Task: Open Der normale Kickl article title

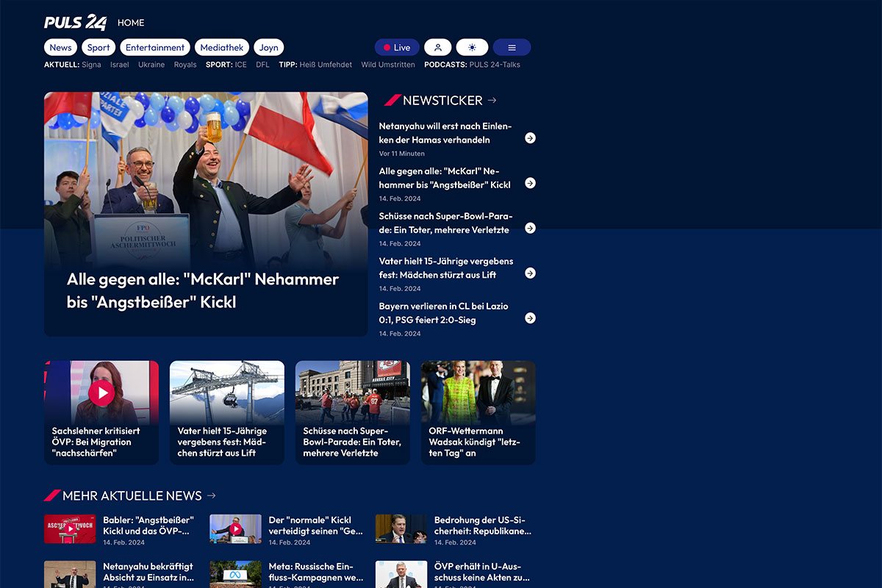Action: tap(316, 525)
